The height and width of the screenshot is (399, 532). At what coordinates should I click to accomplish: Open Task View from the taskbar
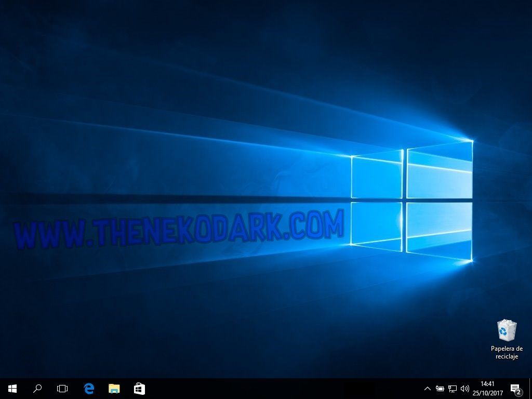point(62,389)
